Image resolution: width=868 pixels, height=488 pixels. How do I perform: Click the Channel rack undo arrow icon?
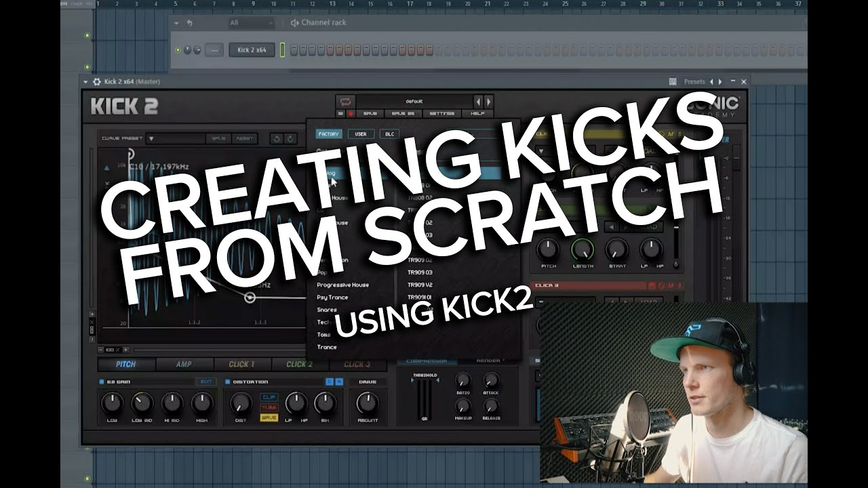[189, 22]
